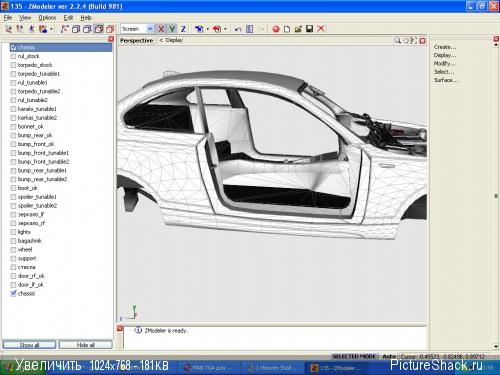Image resolution: width=500 pixels, height=375 pixels.
Task: Check the rul_stock visibility box
Action: pyautogui.click(x=13, y=56)
